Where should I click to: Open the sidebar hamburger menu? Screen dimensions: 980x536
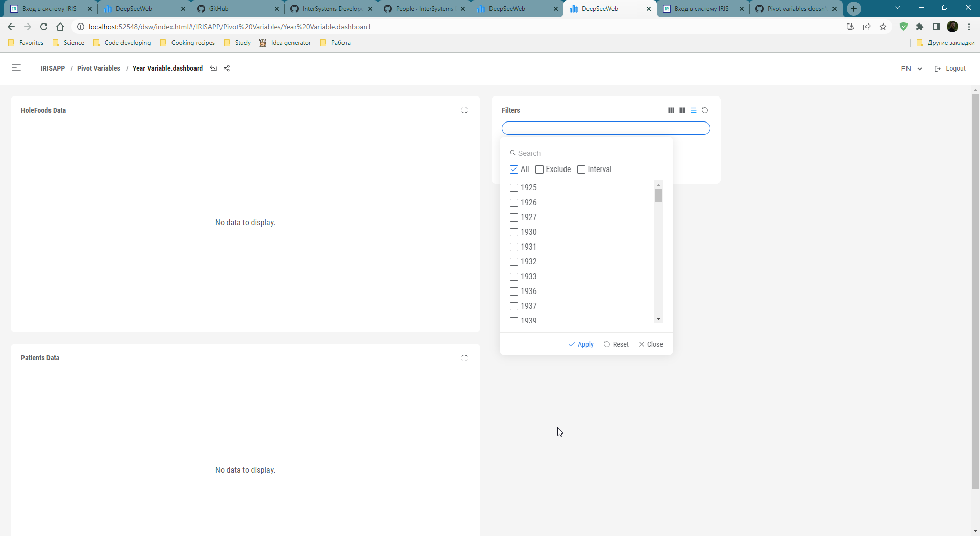pyautogui.click(x=16, y=68)
